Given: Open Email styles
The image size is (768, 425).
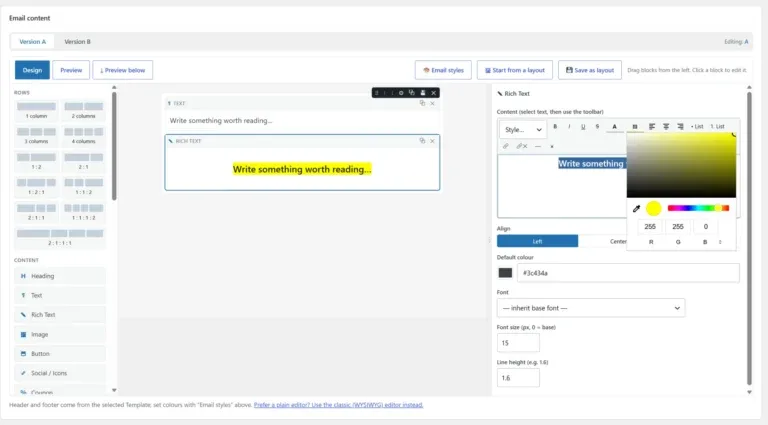Looking at the screenshot, I should 443,70.
